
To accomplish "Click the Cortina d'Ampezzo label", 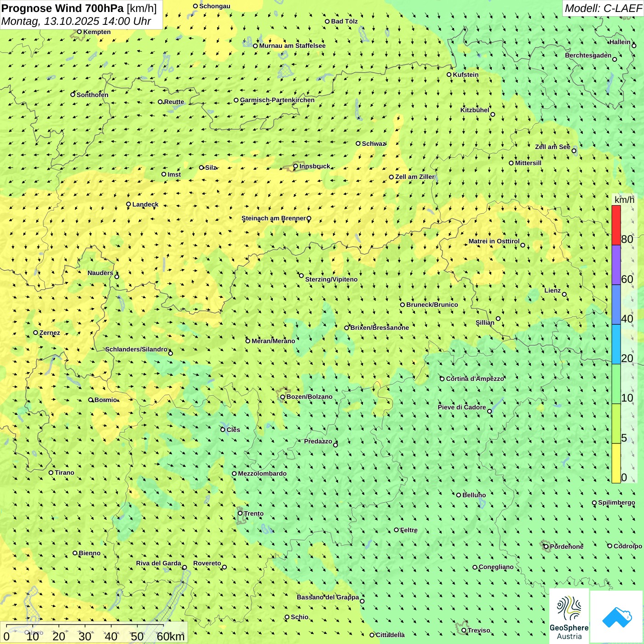I will [x=475, y=379].
